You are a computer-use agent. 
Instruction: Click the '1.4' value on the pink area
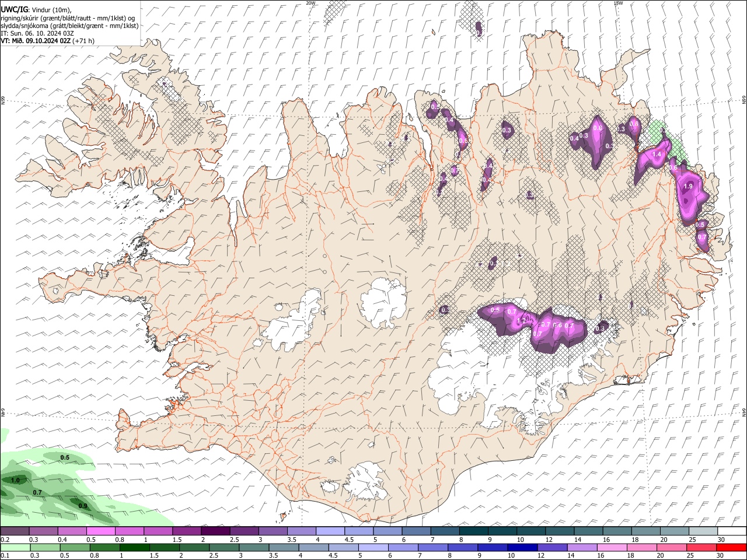click(657, 154)
